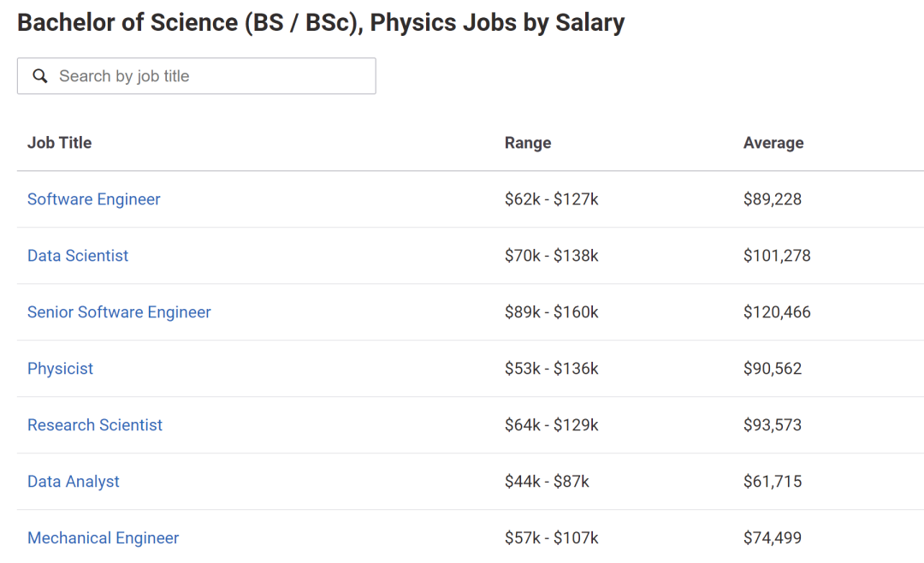
Task: Click the magnifying glass search icon
Action: [40, 76]
